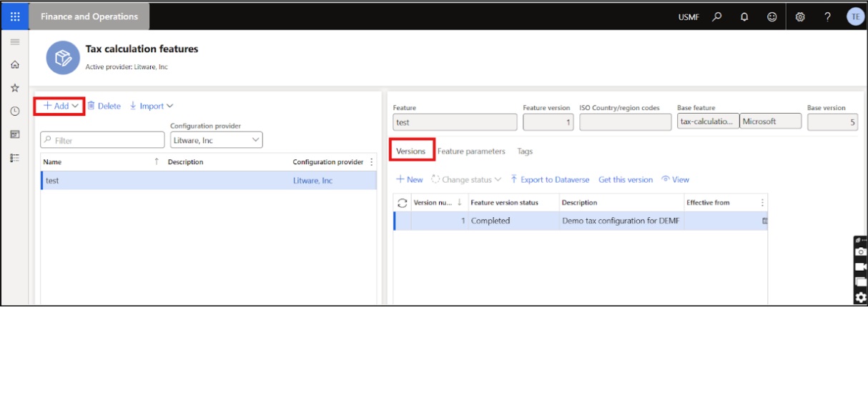The width and height of the screenshot is (868, 415).
Task: Open the Change status dropdown
Action: pos(466,179)
